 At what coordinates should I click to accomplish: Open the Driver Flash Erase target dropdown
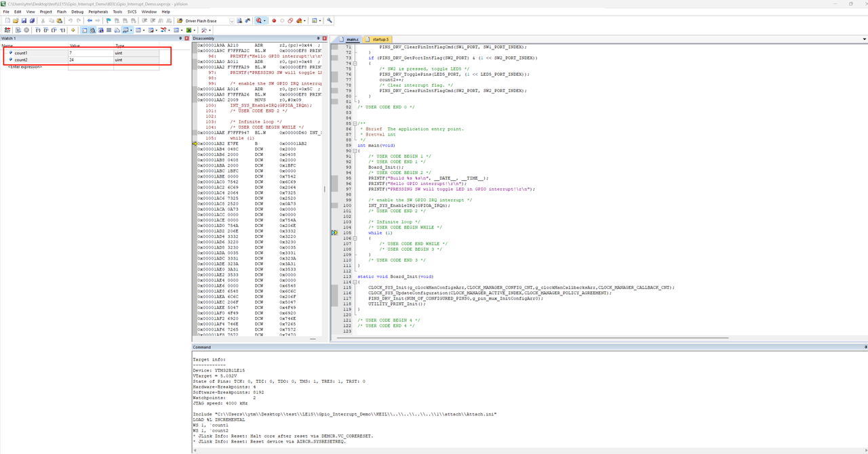[x=232, y=20]
